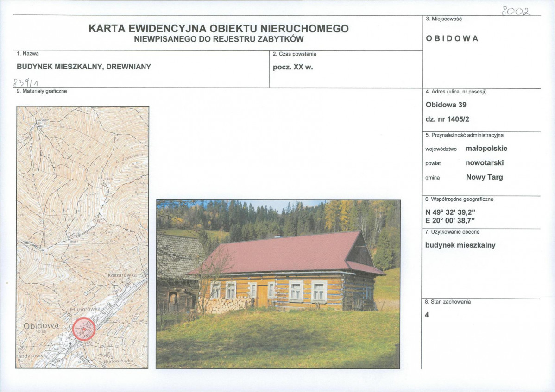Viewport: 555px width, 392px height.
Task: Click the red circle marker on the map
Action: click(84, 329)
